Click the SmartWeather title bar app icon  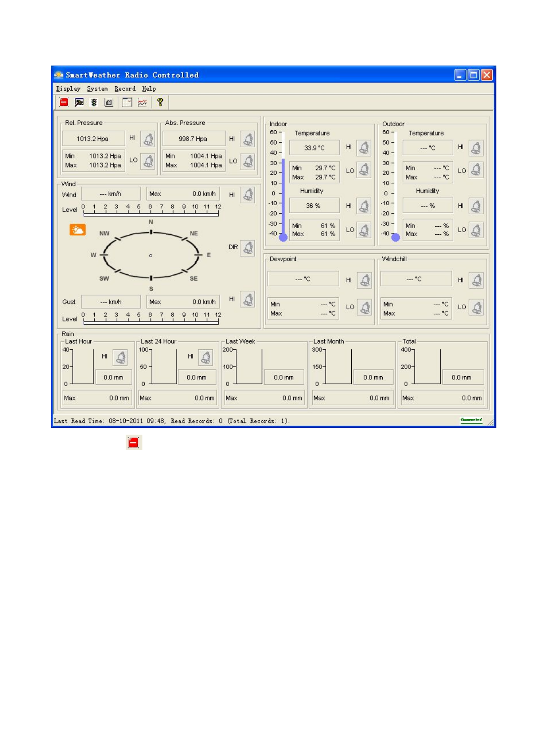pos(59,75)
